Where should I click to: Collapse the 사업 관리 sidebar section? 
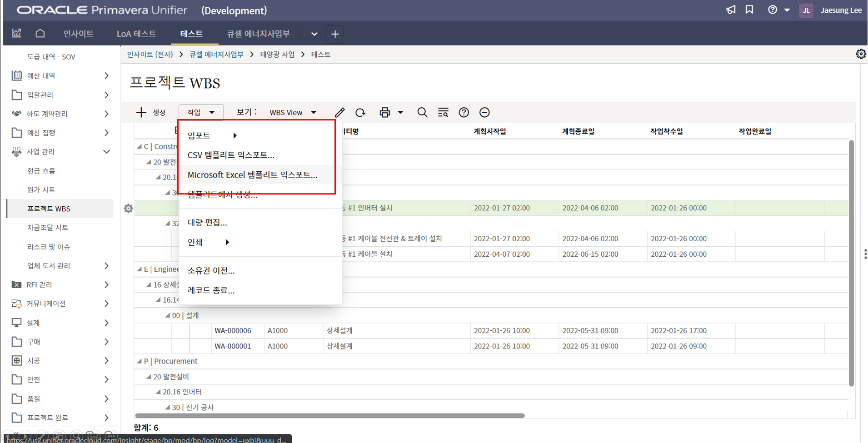pyautogui.click(x=106, y=152)
